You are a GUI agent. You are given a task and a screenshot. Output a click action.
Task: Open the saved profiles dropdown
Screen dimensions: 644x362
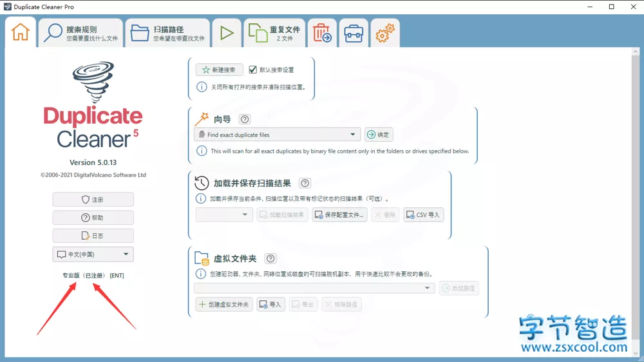pos(224,214)
